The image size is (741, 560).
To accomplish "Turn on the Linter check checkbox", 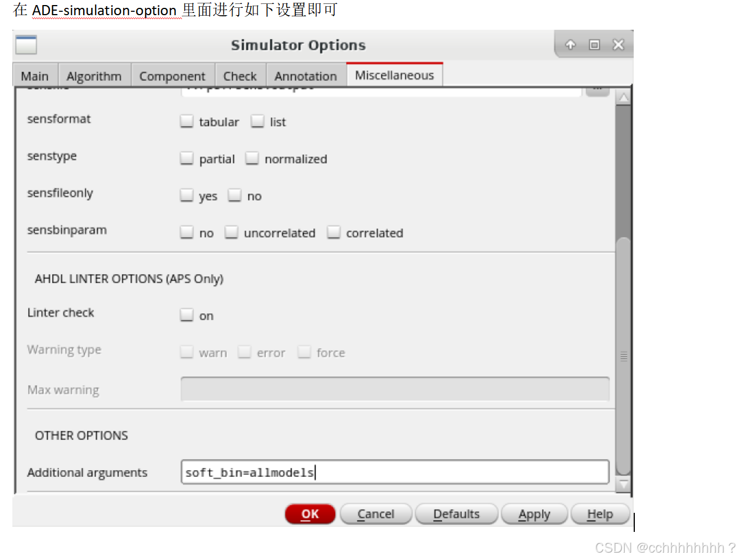I will point(187,315).
